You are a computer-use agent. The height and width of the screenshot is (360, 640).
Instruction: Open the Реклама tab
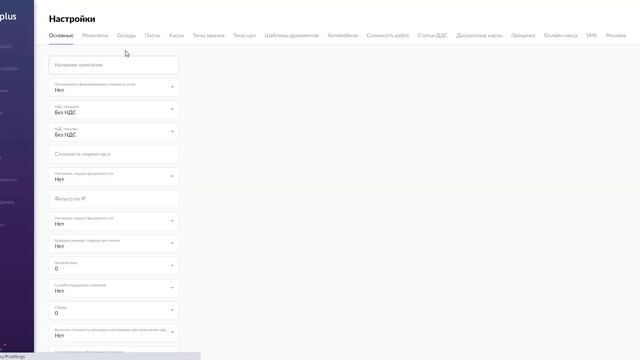pos(616,36)
